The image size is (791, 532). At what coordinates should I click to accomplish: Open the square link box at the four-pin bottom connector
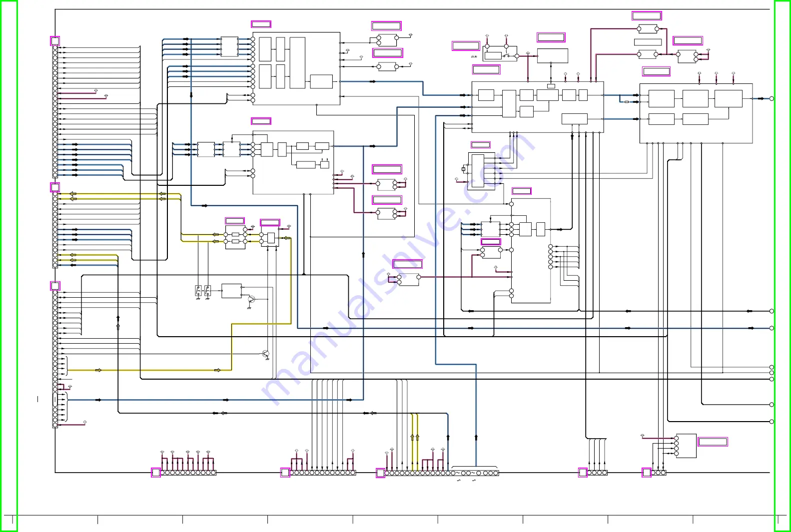click(x=583, y=473)
